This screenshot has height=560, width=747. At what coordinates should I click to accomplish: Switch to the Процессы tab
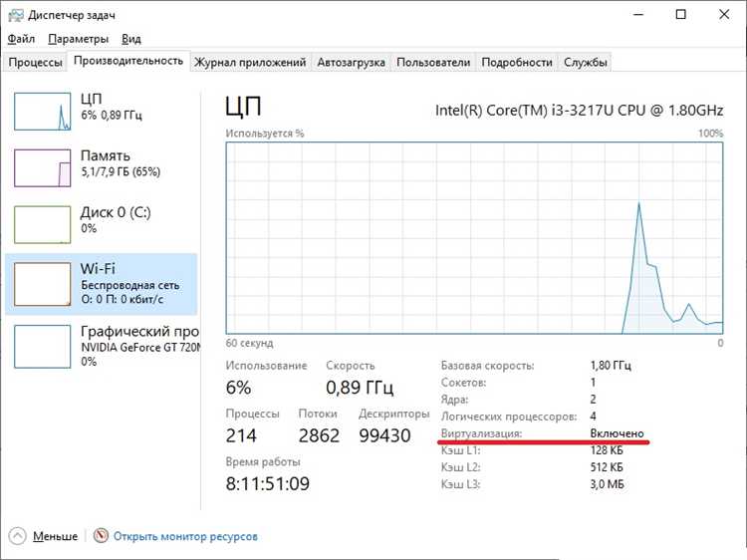tap(35, 62)
